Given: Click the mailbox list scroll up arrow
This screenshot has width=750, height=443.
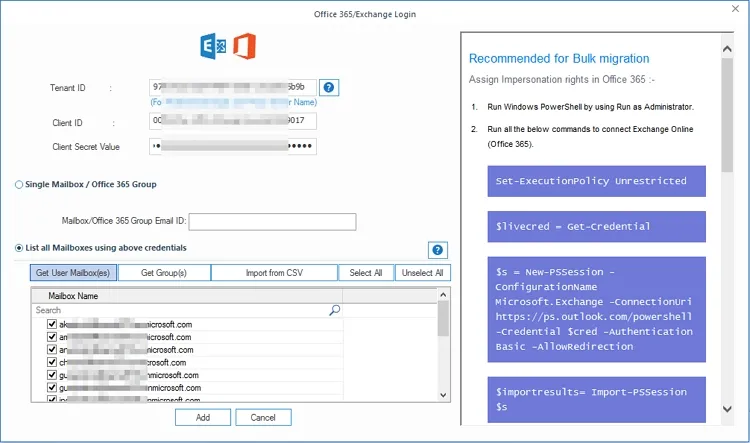Looking at the screenshot, I should click(x=443, y=295).
